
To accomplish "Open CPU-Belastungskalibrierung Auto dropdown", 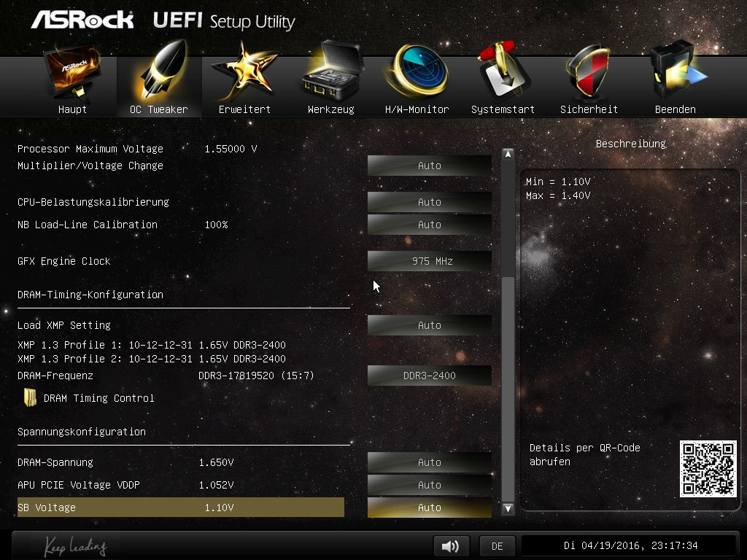I will point(429,202).
